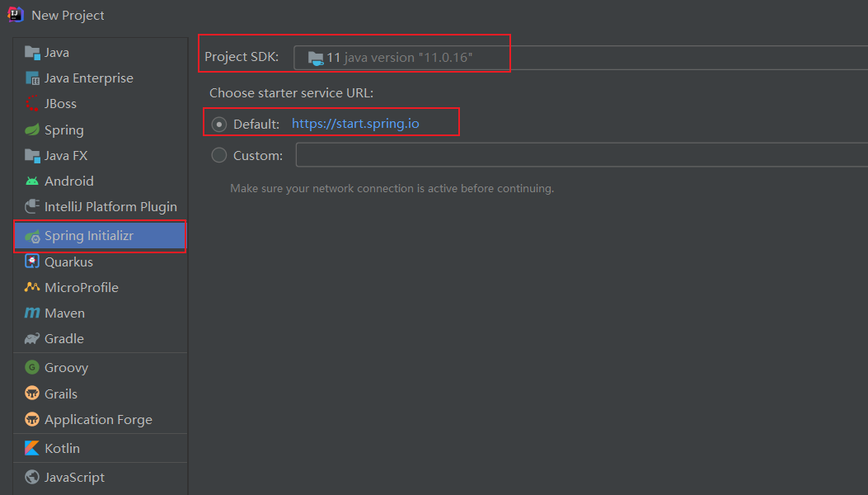
Task: Select the Custom starter URL radio button
Action: [x=219, y=155]
